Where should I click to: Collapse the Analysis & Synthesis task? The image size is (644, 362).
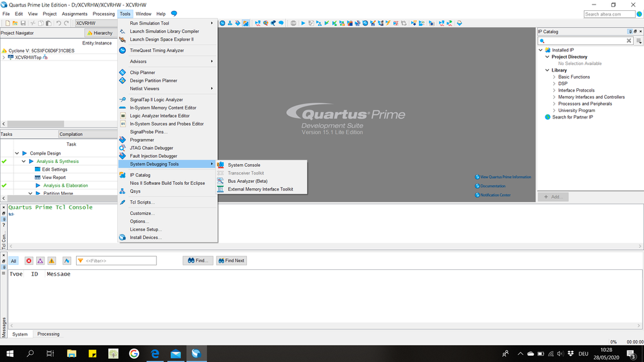[x=23, y=161]
